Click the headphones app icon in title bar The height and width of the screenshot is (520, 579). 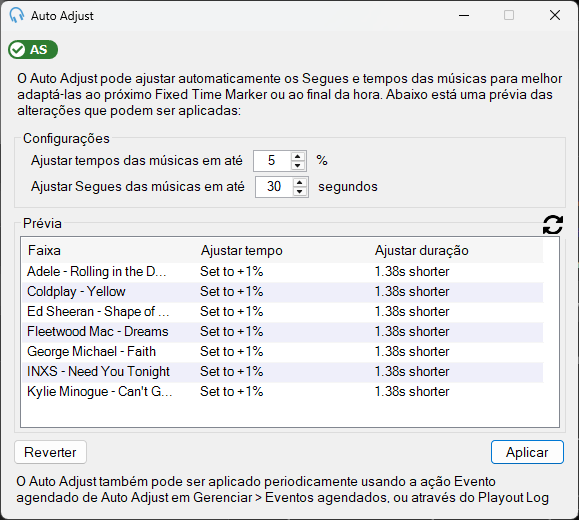(x=17, y=16)
